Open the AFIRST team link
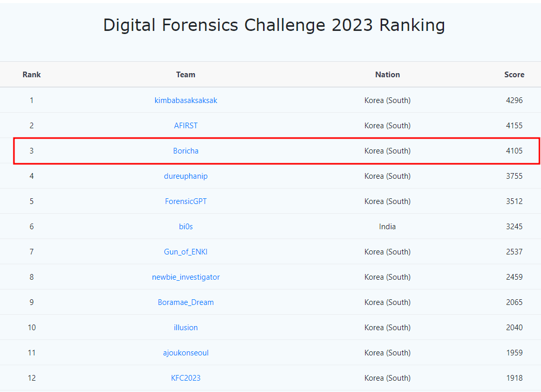This screenshot has width=541, height=392. [x=186, y=125]
